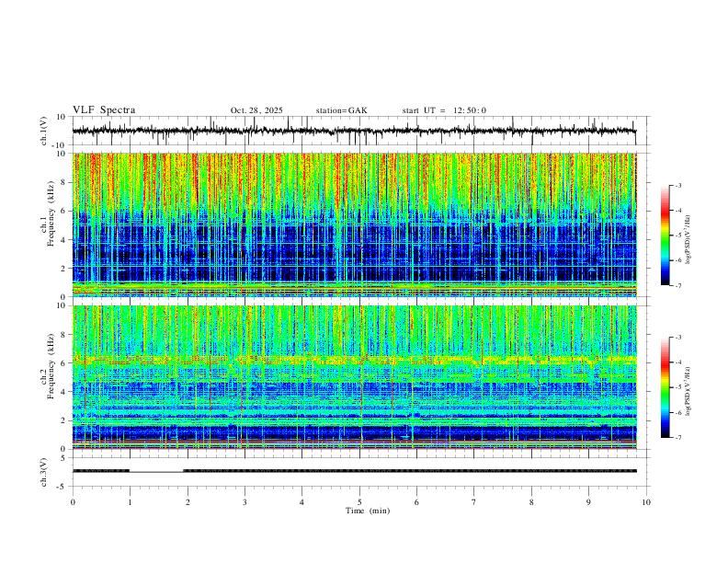Click the ch.3 black signal bar
This screenshot has height=563, width=728.
(x=354, y=471)
